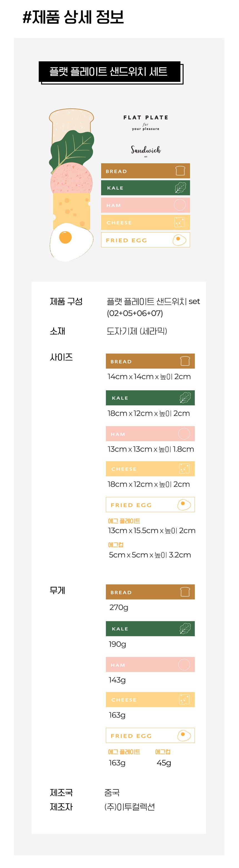The height and width of the screenshot is (868, 239).
Task: Click the bread icon in the top legend
Action: pyautogui.click(x=180, y=171)
